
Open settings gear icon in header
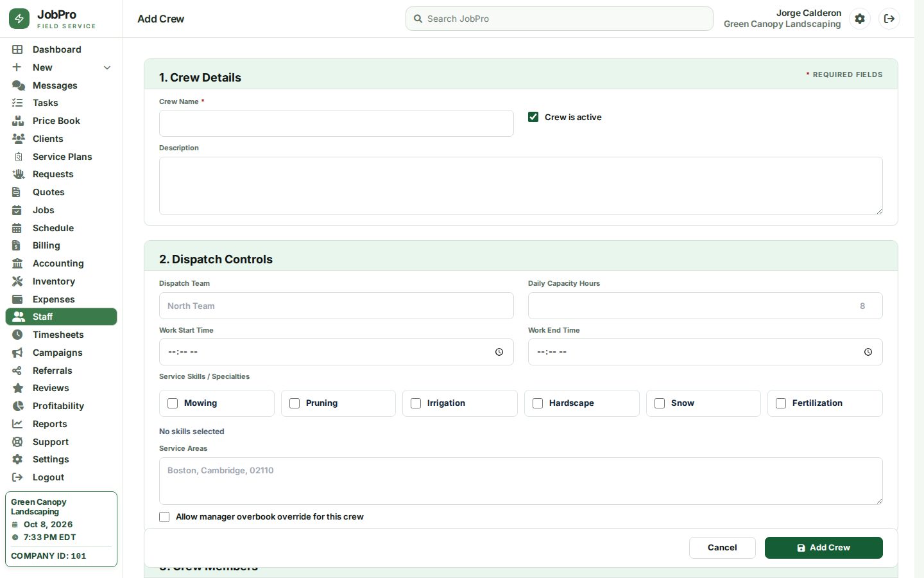coord(860,19)
